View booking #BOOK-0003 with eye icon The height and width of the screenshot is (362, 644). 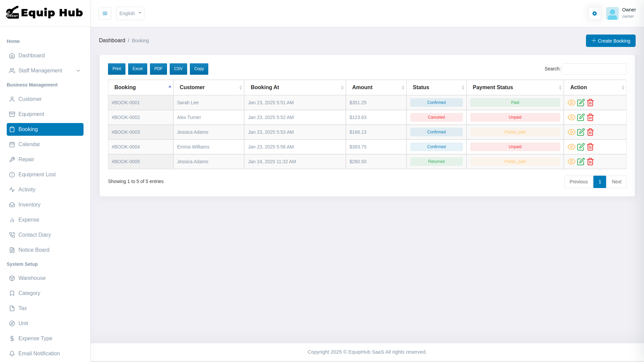[x=572, y=132]
